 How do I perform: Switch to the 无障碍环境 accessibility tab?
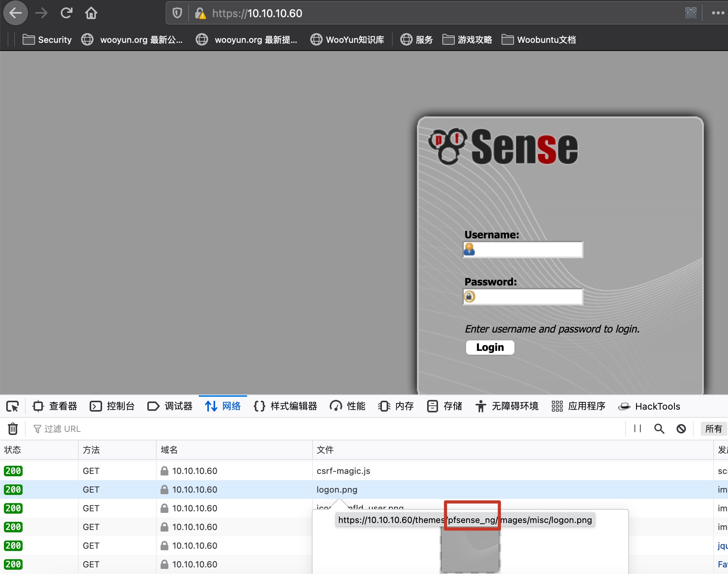tap(507, 406)
